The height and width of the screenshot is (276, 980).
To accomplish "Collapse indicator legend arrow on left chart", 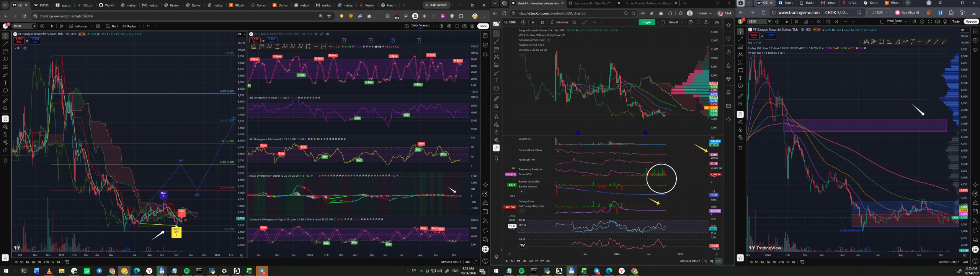I will coord(16,48).
